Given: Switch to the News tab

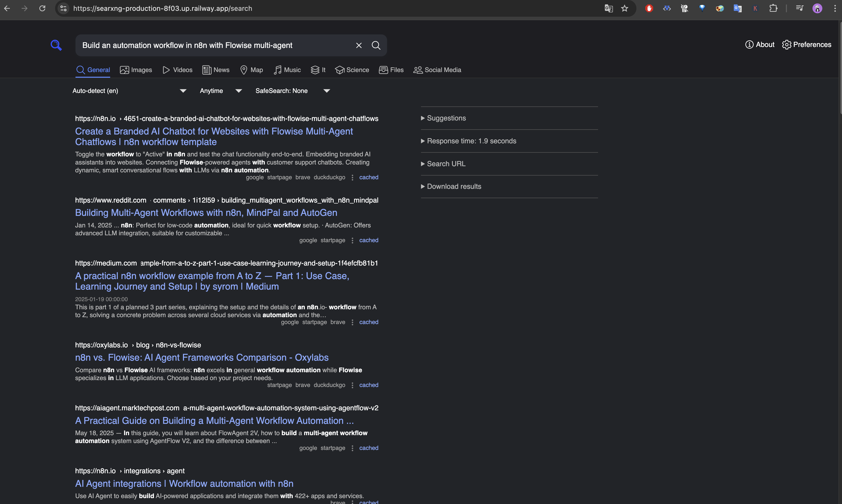Looking at the screenshot, I should (216, 70).
